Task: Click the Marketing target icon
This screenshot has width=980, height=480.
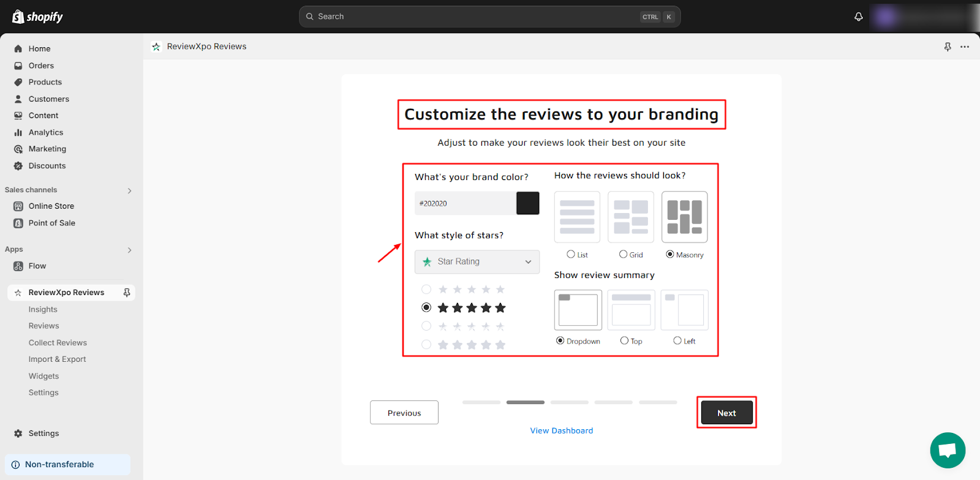Action: coord(18,149)
